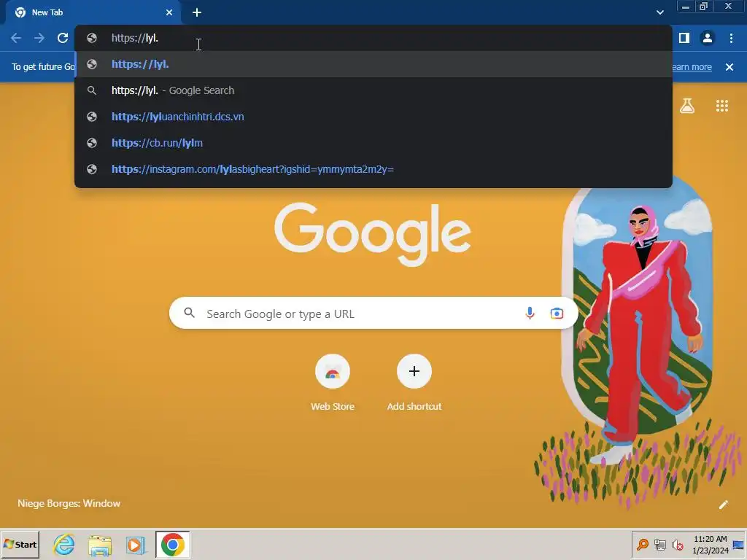Go forward using the forward arrow
Viewport: 747px width, 560px height.
[39, 38]
